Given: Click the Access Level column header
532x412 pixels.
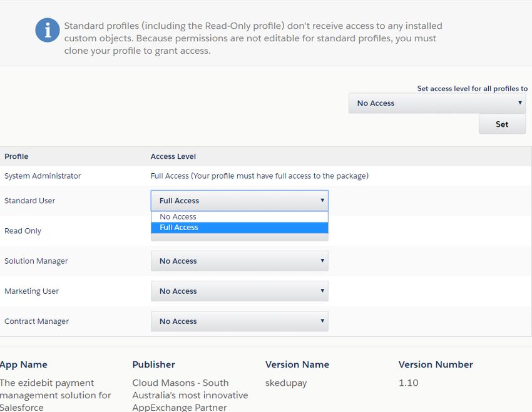Looking at the screenshot, I should (173, 156).
